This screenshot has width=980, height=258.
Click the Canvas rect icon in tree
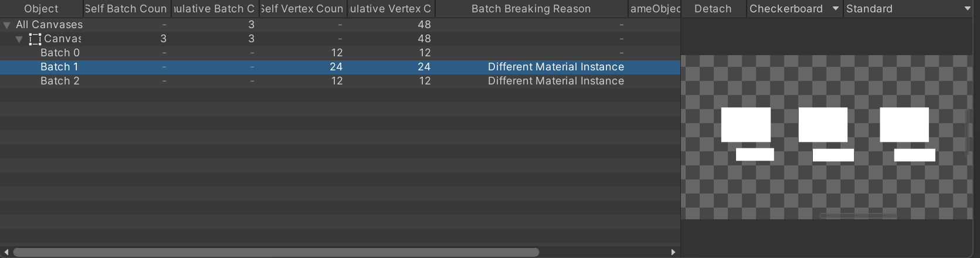(35, 39)
